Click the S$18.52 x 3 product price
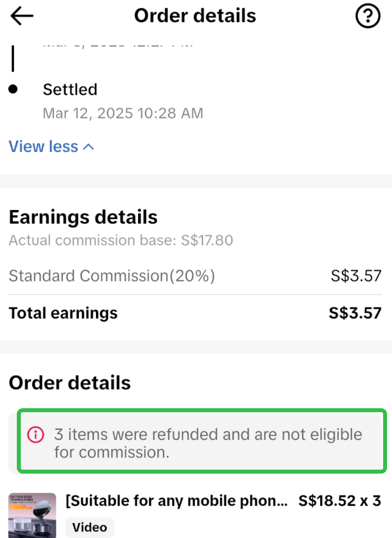 tap(340, 501)
